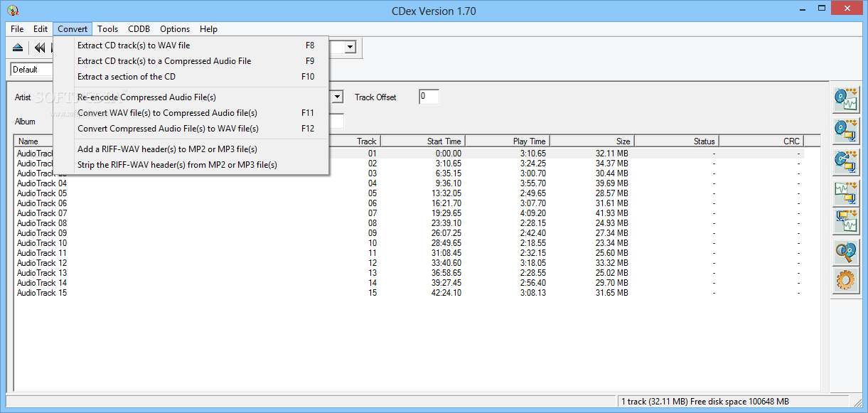Click the CDex application icon in the title bar
The height and width of the screenshot is (413, 868).
coord(13,10)
